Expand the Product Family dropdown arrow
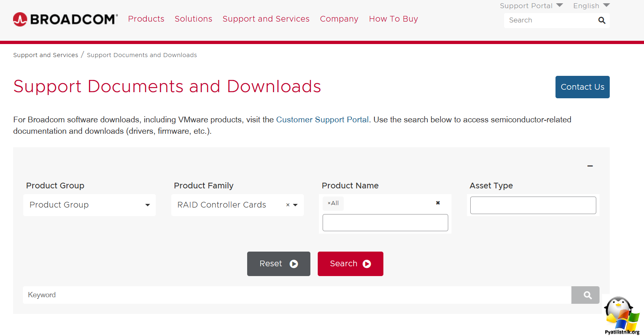 [296, 205]
